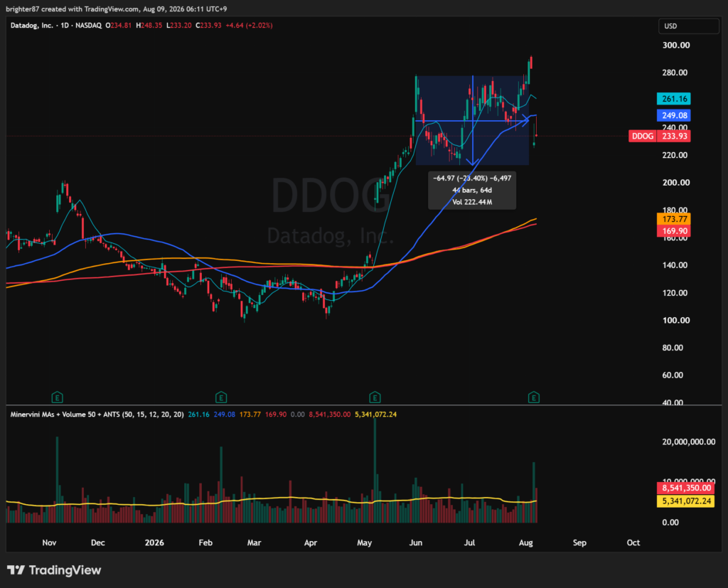
Task: Click the orange 173.77 label on the price axis
Action: point(674,219)
